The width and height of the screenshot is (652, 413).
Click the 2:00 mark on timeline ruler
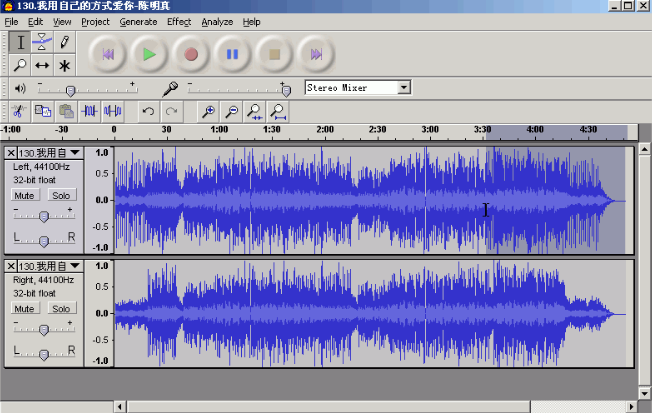point(324,129)
